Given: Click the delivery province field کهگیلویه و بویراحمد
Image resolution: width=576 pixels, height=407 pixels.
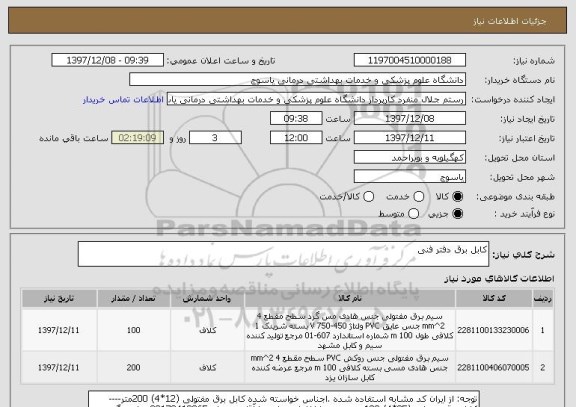Looking at the screenshot, I should (410, 158).
